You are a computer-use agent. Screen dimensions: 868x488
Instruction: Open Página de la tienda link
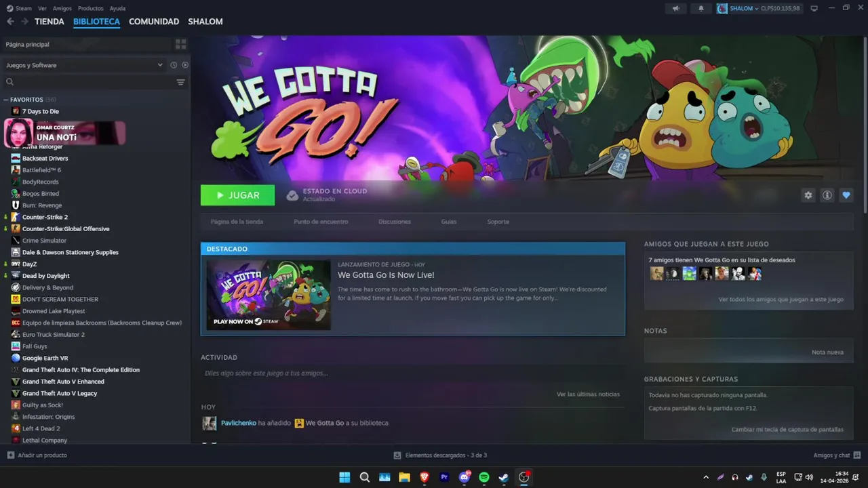(x=237, y=222)
